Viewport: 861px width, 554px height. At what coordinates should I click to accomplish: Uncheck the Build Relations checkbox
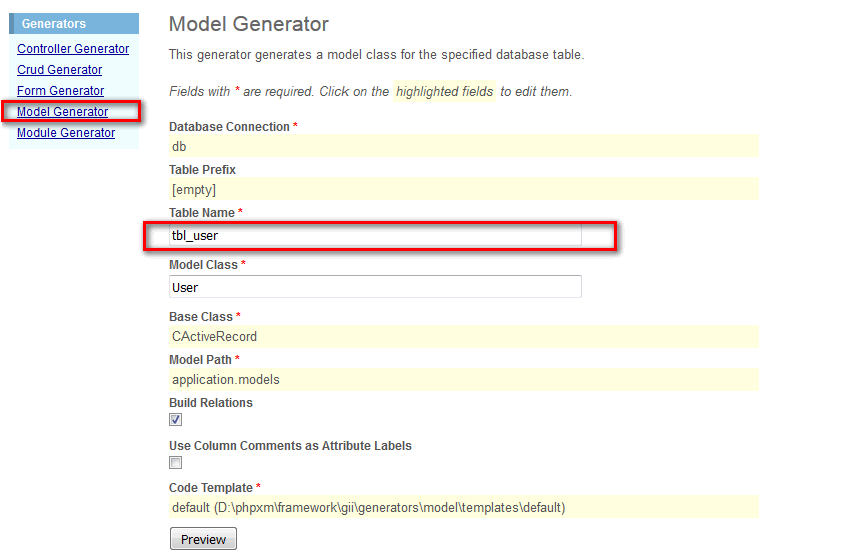tap(176, 420)
